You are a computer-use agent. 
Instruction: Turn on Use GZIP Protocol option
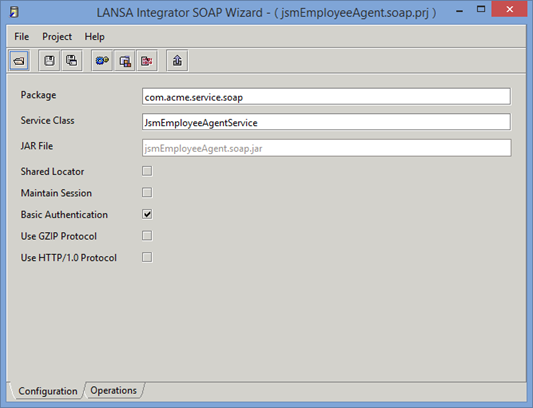[147, 236]
